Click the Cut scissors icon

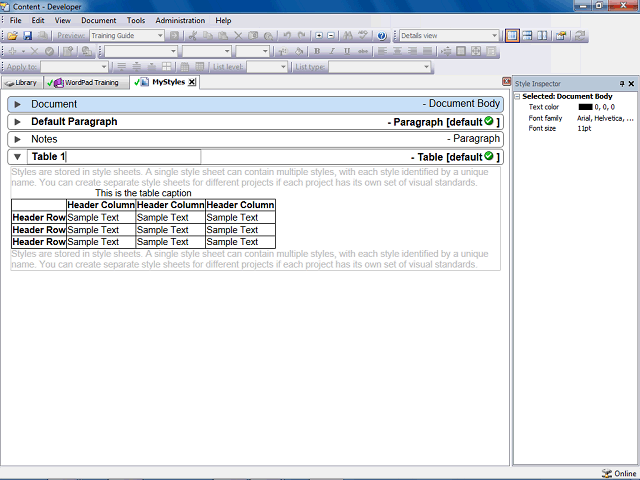click(193, 36)
